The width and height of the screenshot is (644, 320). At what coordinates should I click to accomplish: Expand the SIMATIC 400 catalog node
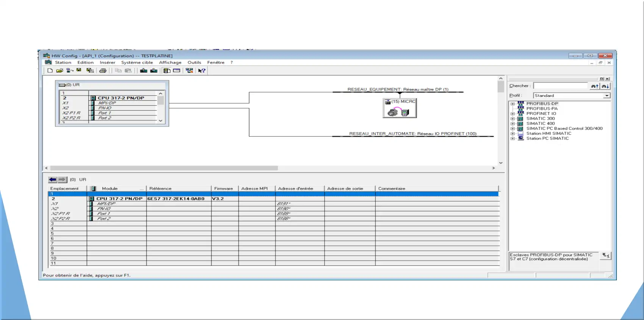(513, 123)
